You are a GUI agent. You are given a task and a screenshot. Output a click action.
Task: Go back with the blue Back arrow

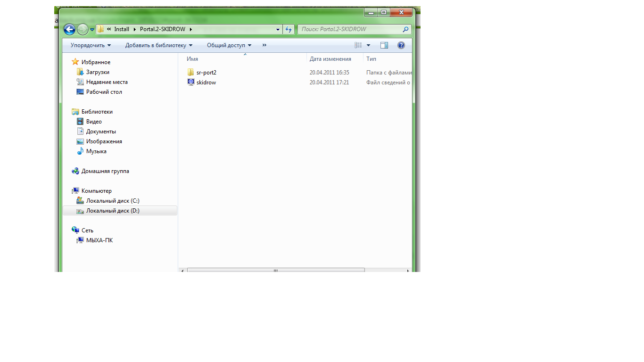point(69,29)
